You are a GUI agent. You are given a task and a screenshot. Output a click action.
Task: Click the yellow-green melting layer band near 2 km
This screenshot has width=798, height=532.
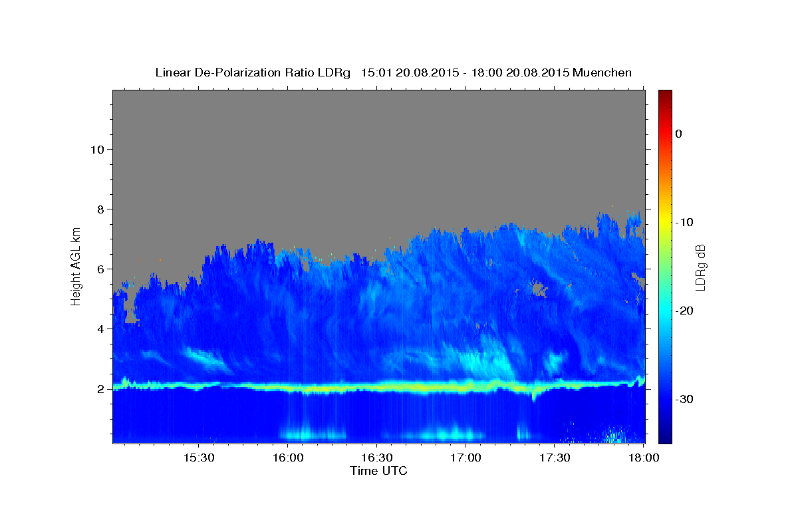[x=379, y=386]
